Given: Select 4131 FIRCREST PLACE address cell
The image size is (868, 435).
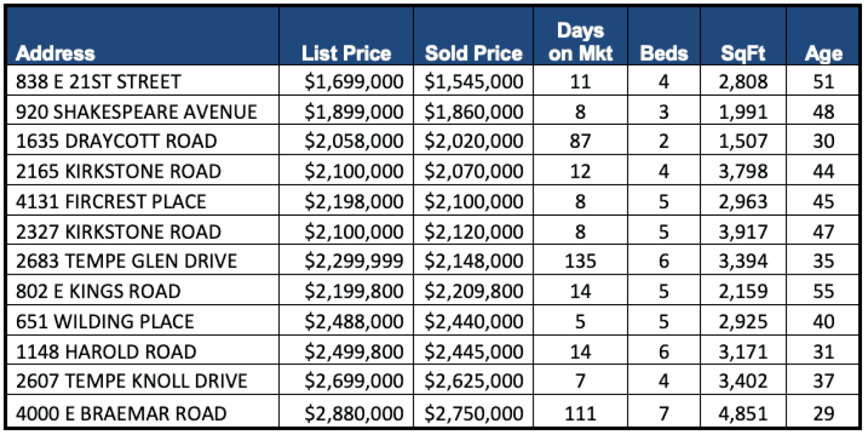Looking at the screenshot, I should click(111, 202).
